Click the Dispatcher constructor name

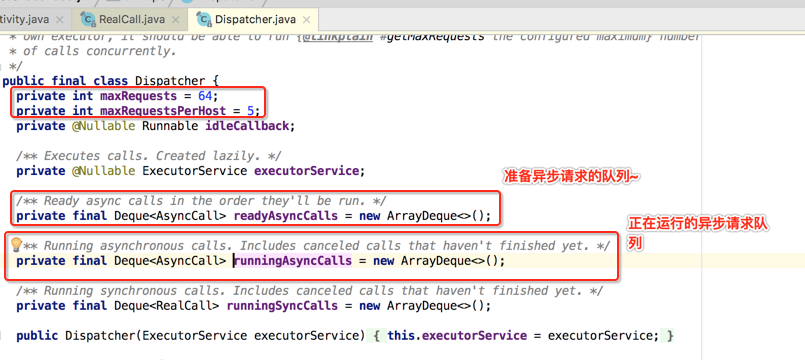click(100, 336)
